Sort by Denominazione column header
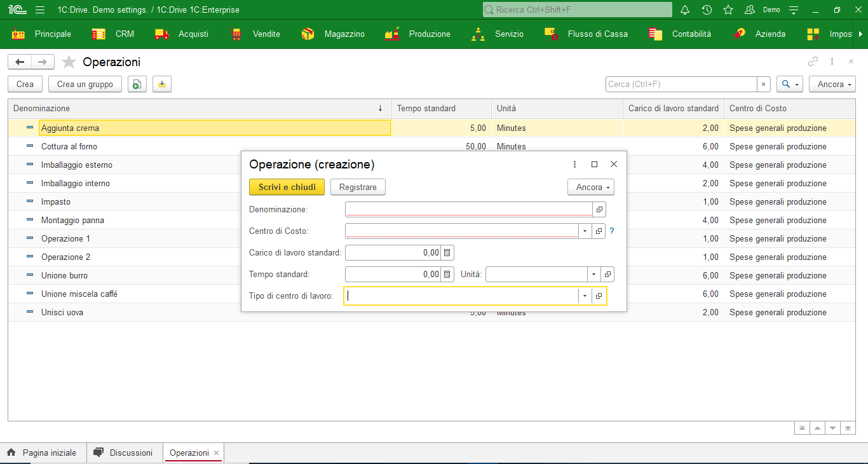 (200, 108)
